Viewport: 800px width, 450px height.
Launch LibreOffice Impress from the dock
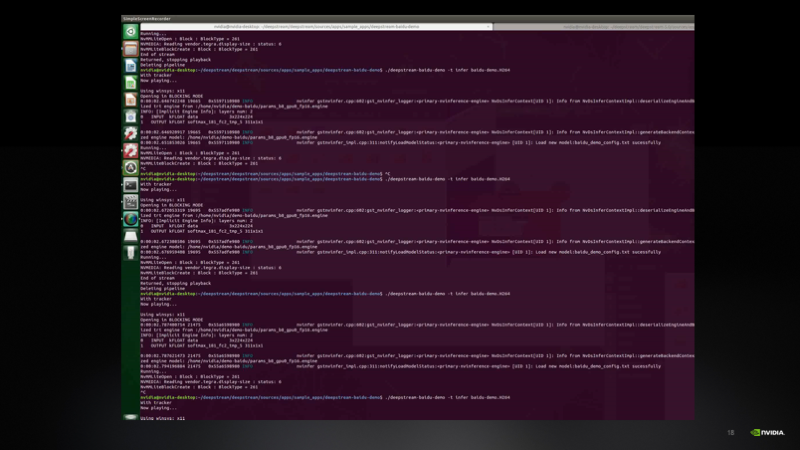[131, 99]
